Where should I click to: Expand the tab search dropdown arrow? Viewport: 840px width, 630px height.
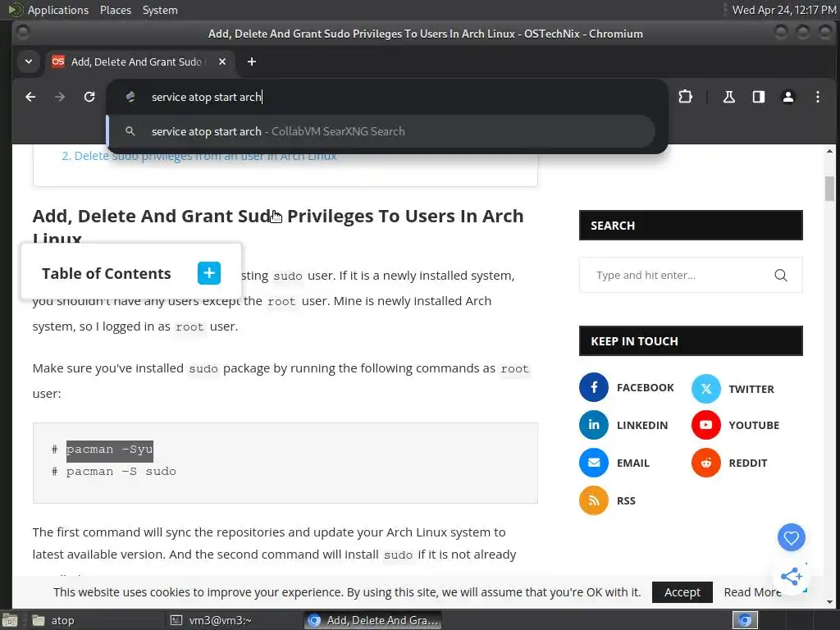point(29,62)
